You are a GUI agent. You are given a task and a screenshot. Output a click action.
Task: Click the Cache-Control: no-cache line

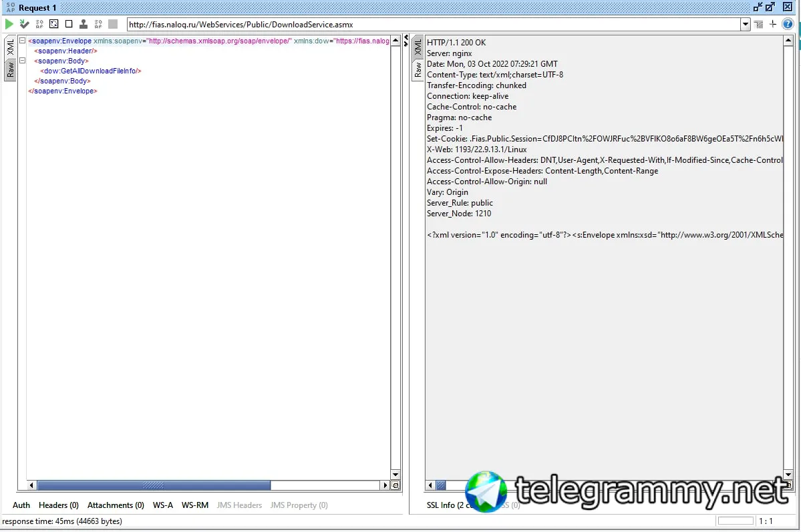(472, 107)
